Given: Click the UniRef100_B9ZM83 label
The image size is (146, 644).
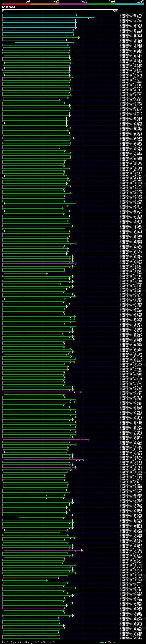Looking at the screenshot, I should pyautogui.click(x=131, y=369).
